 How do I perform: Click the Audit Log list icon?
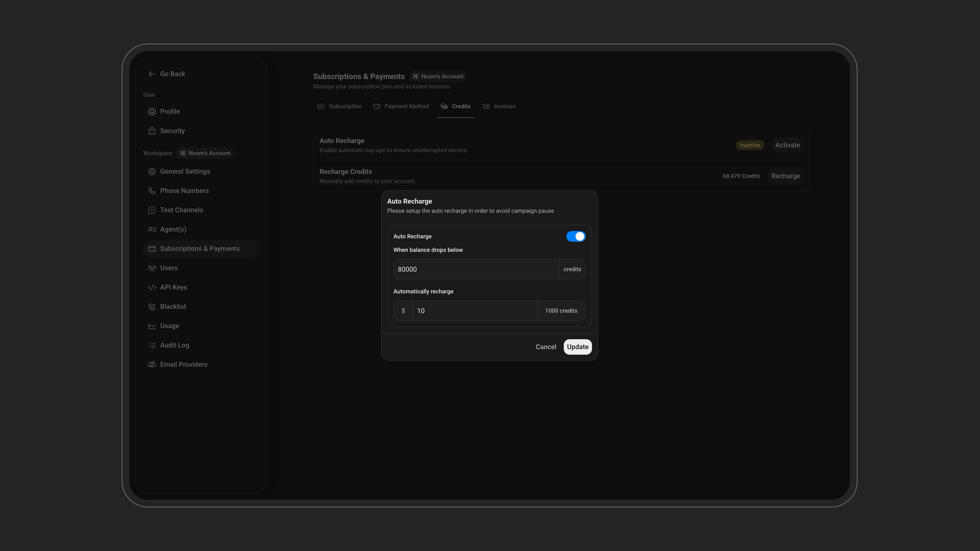(152, 345)
